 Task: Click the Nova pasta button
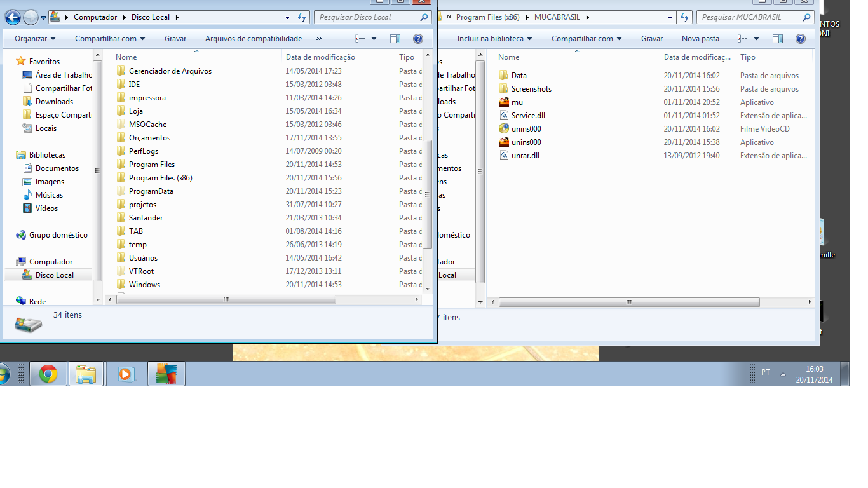point(700,39)
